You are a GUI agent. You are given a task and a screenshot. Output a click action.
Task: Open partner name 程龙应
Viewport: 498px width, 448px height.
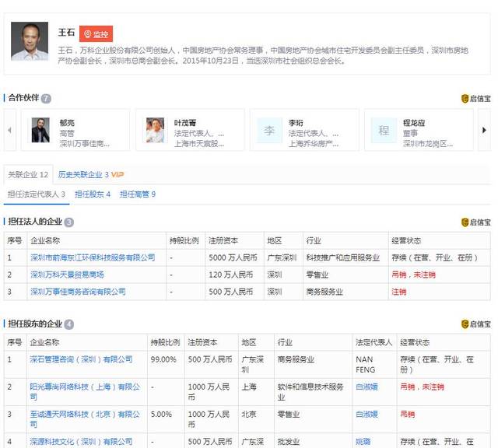[414, 123]
